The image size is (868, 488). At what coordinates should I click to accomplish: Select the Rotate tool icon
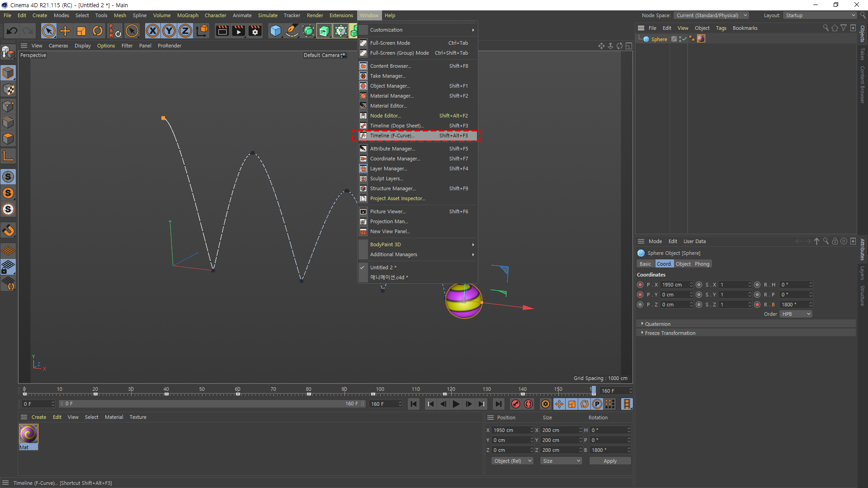pyautogui.click(x=98, y=31)
